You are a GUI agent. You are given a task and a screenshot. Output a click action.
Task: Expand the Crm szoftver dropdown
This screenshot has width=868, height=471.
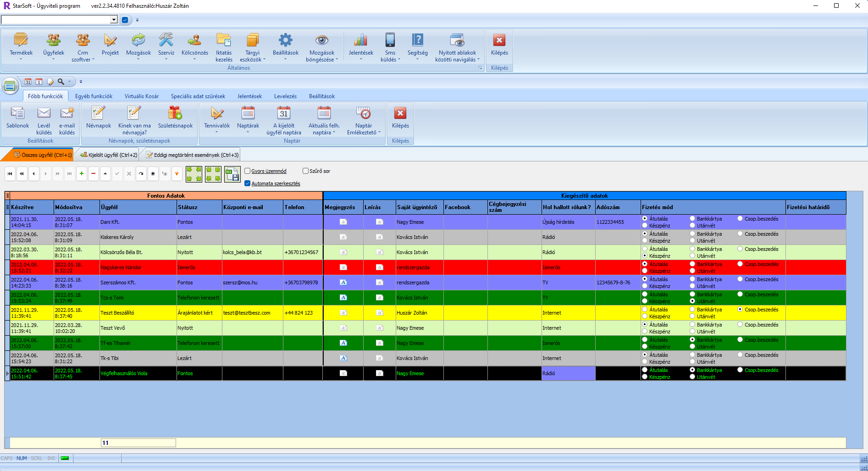[93, 60]
